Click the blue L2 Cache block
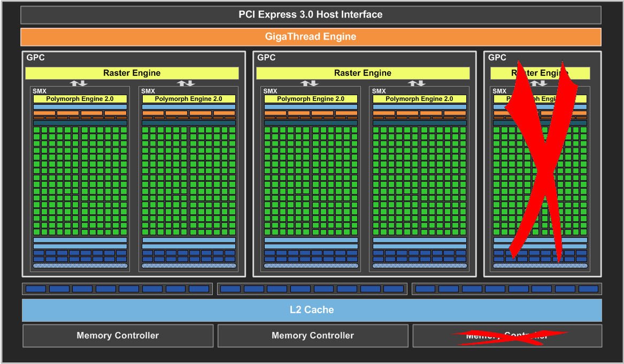 tap(312, 309)
